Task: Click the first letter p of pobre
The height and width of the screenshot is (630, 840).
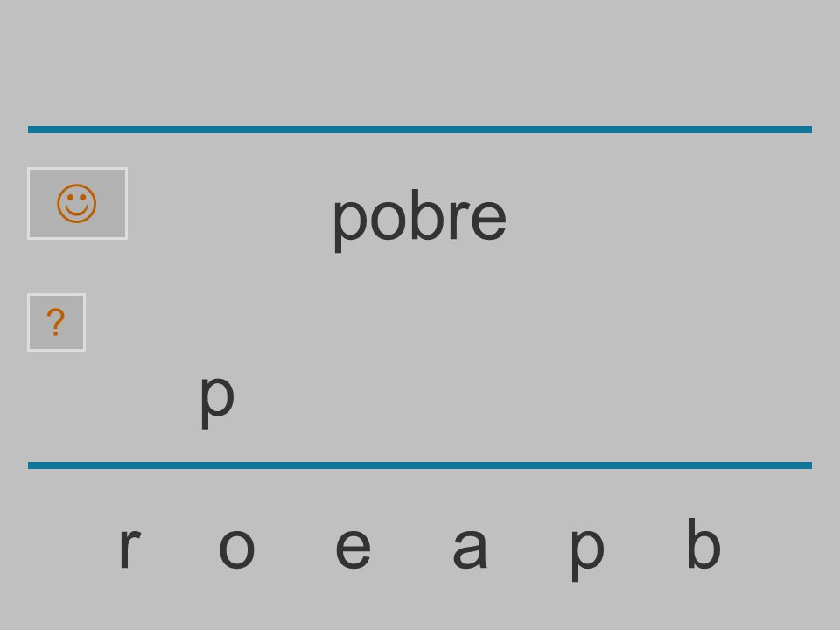Action: [x=350, y=226]
